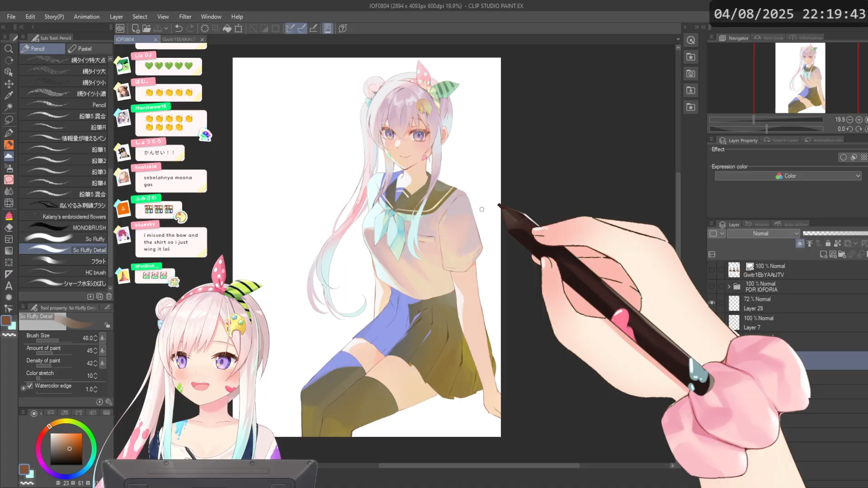Open the Filter menu
This screenshot has height=488, width=868.
point(185,17)
